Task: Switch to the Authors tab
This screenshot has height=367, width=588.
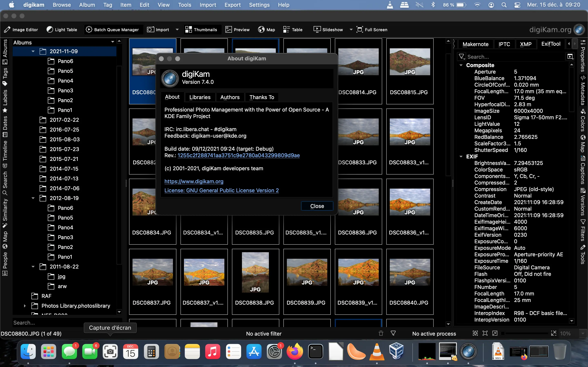Action: click(x=230, y=97)
